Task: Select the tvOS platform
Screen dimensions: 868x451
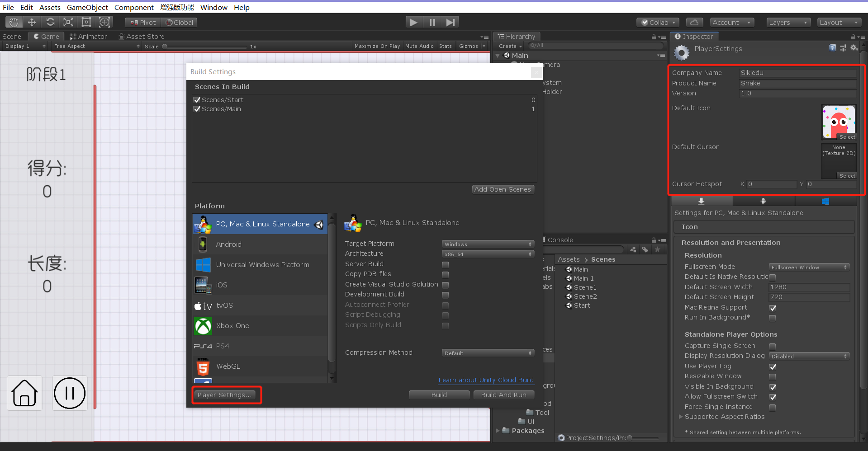Action: coord(260,305)
